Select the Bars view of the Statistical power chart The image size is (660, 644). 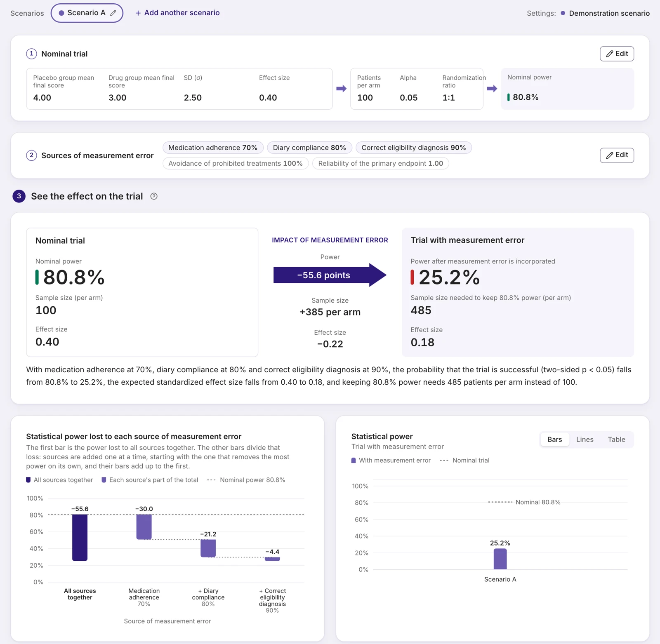(554, 440)
